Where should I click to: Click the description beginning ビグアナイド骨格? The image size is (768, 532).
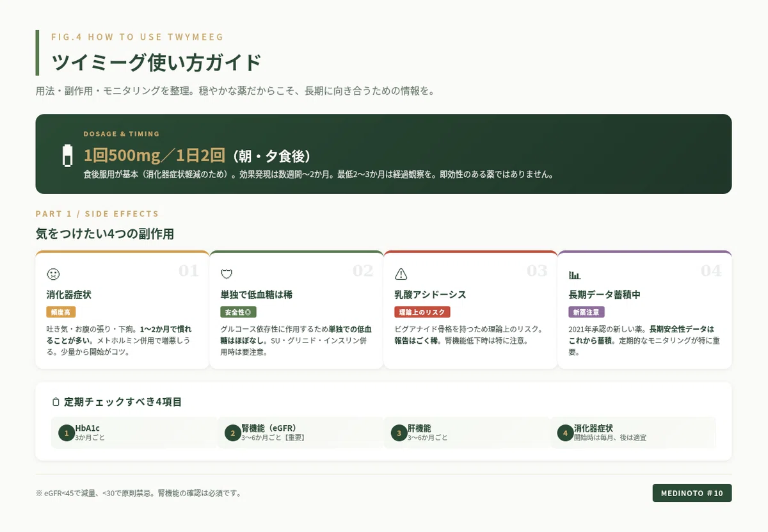point(468,334)
